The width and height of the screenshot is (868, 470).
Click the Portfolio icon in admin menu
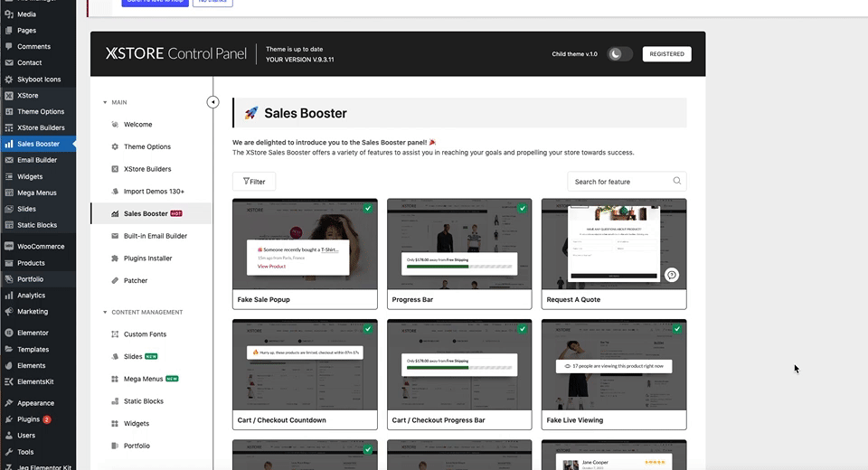pyautogui.click(x=9, y=279)
